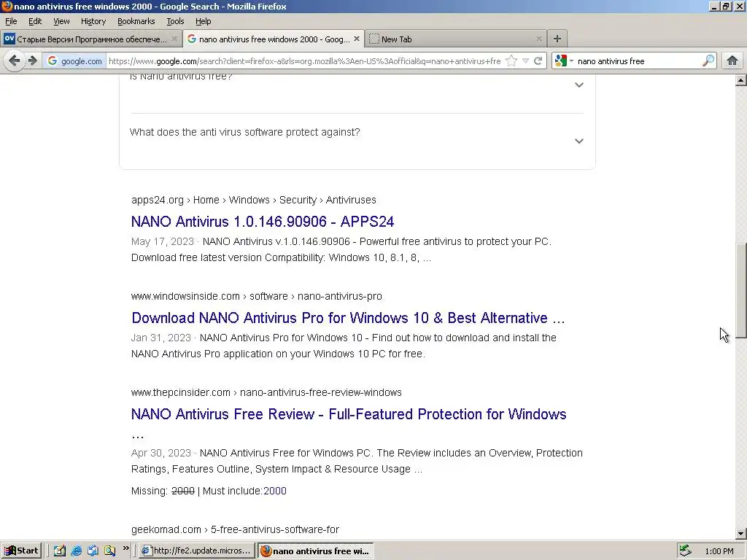
Task: Open NANO Antivirus 1.0.146.90906 - APPS24 result
Action: (x=263, y=222)
